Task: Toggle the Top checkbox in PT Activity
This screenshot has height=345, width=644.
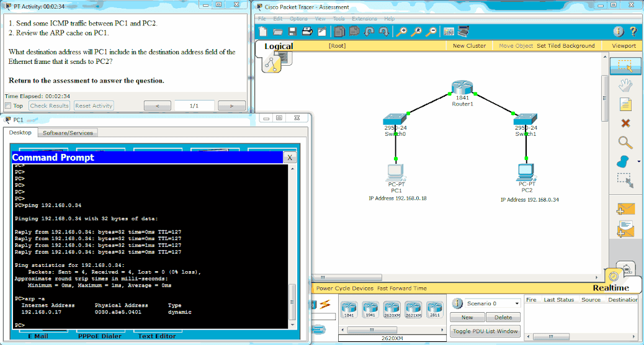Action: coord(7,106)
